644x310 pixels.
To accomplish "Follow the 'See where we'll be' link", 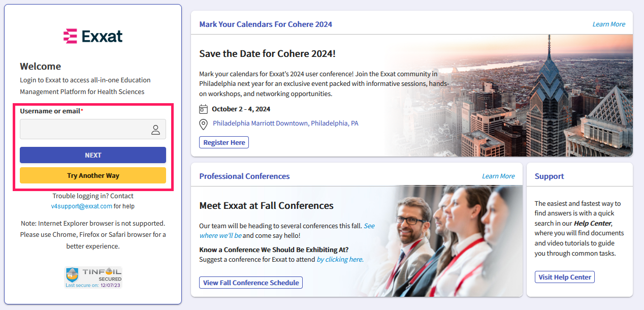I will coord(287,231).
